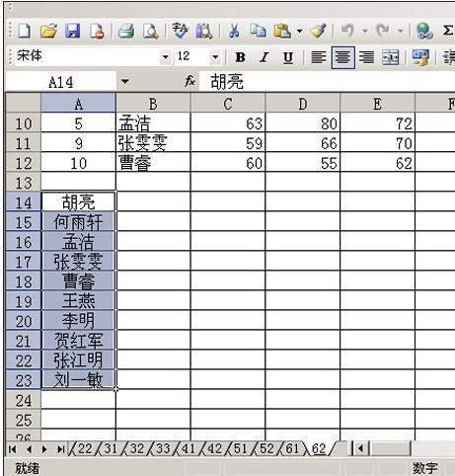The image size is (455, 476).
Task: Open the Research tool icon
Action: (x=204, y=32)
